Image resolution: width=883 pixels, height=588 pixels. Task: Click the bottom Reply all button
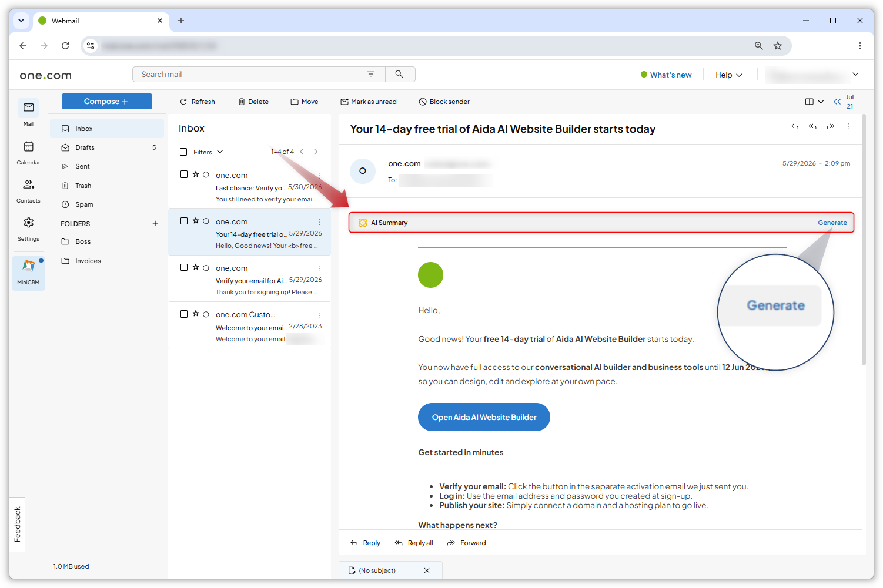point(414,543)
